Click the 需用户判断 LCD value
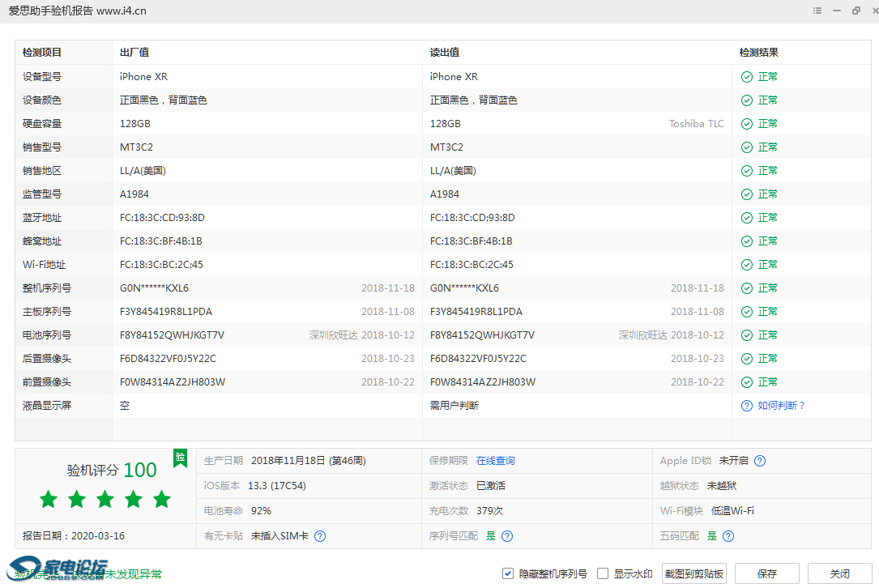The image size is (879, 588). (x=454, y=406)
